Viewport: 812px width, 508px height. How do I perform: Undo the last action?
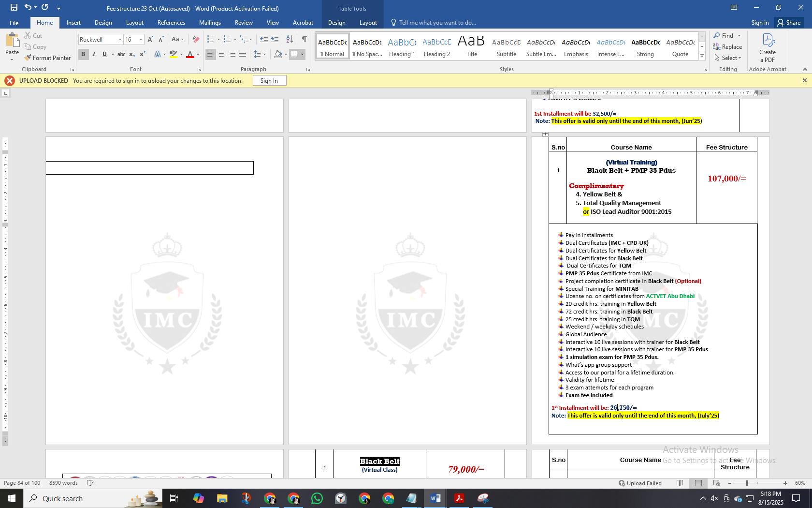(28, 7)
